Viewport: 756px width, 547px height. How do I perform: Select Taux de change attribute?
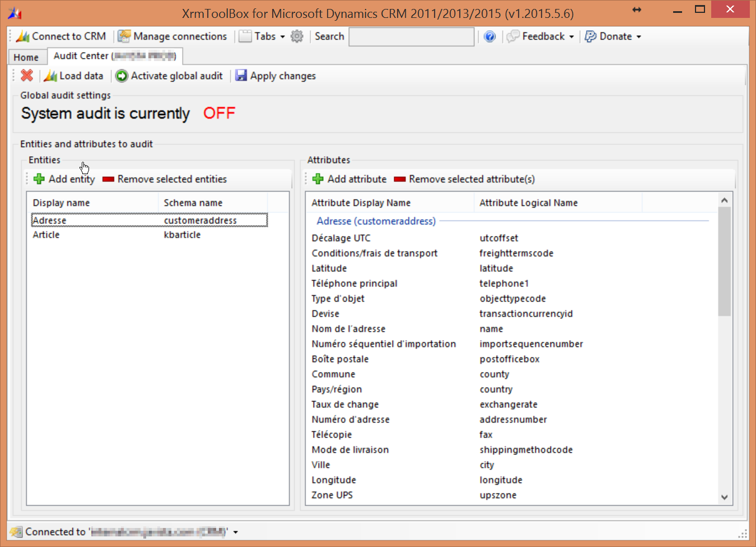point(345,405)
